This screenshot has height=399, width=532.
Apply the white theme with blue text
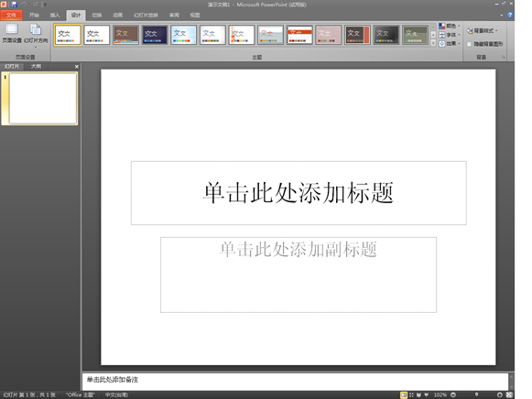pos(212,35)
